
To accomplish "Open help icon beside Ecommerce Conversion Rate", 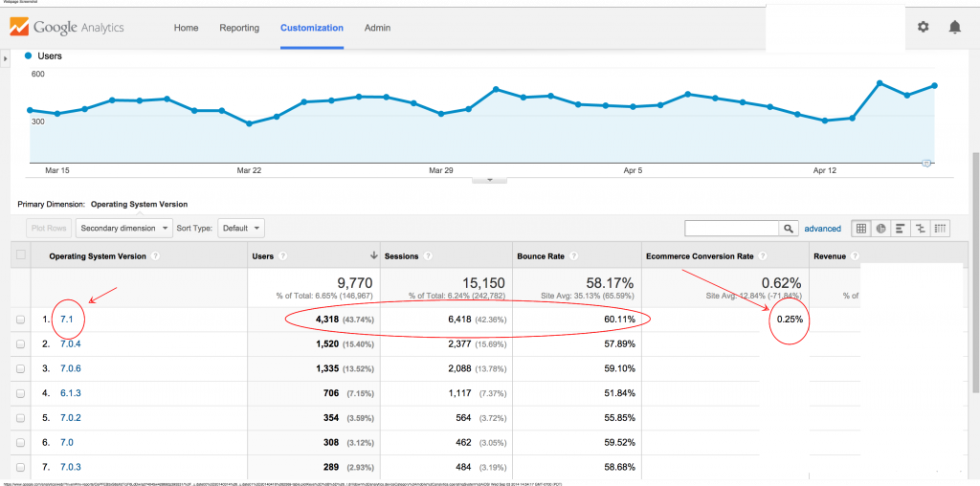I will [763, 256].
